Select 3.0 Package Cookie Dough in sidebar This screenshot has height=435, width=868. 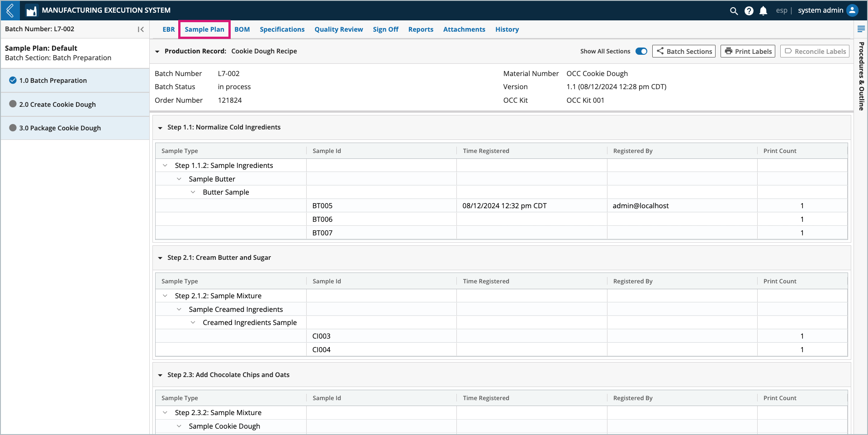click(x=75, y=128)
